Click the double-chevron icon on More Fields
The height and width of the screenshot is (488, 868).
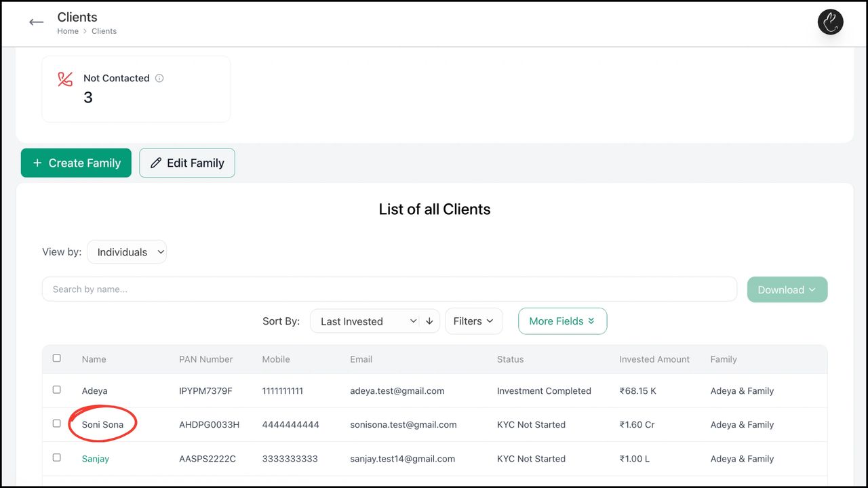tap(591, 321)
